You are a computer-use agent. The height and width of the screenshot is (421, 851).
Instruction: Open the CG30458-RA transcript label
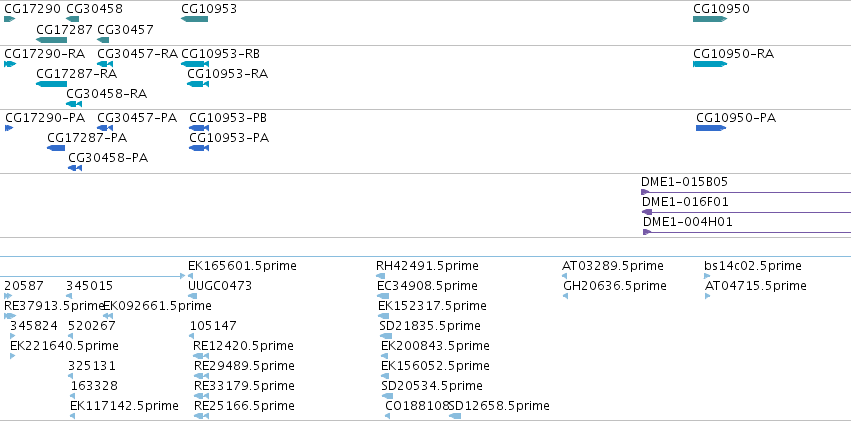tap(106, 94)
